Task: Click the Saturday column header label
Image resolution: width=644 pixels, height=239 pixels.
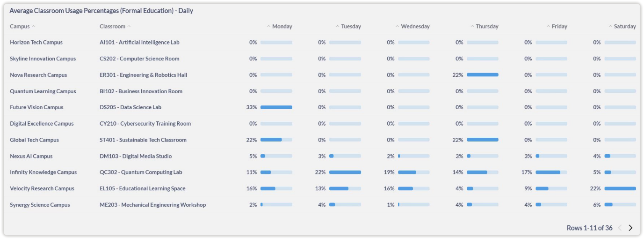Action: click(x=625, y=27)
